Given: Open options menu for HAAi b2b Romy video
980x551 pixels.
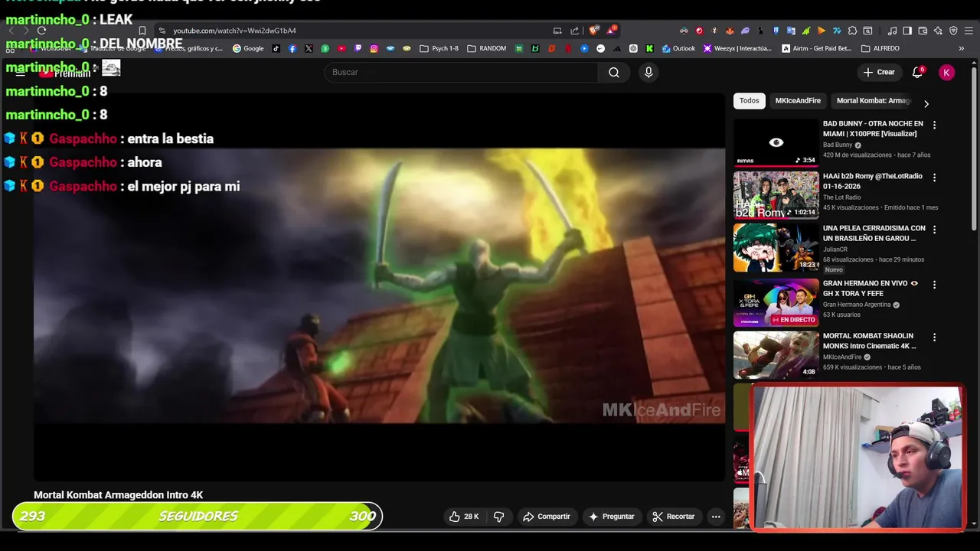Looking at the screenshot, I should [x=934, y=178].
